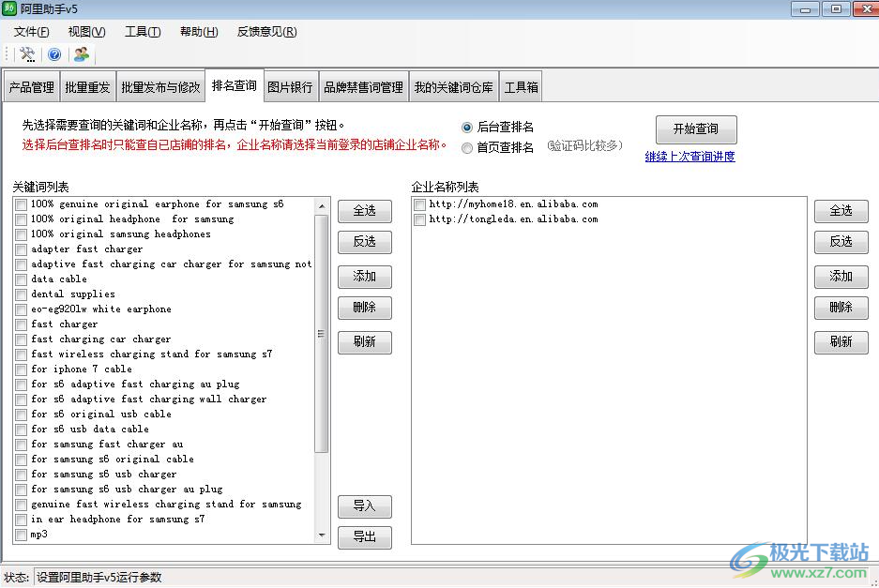This screenshot has height=588, width=879.
Task: Click 'for s6 usb data cable' text
Action: click(90, 429)
